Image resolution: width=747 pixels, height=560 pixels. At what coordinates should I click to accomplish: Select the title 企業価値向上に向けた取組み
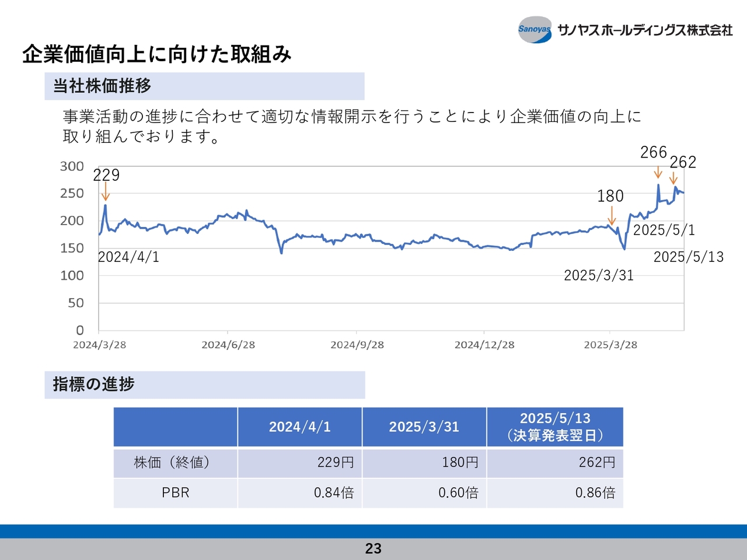pos(156,54)
